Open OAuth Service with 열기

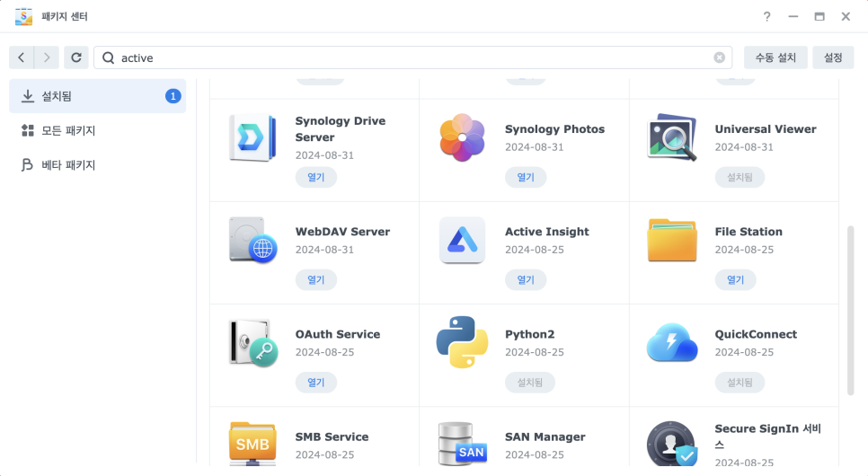tap(316, 382)
